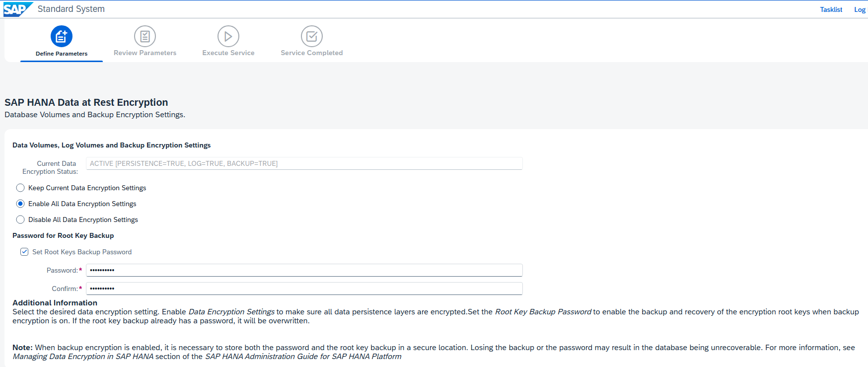Click the 'SAP HANA Data at Rest Encryption' heading
This screenshot has width=868, height=367.
(86, 102)
